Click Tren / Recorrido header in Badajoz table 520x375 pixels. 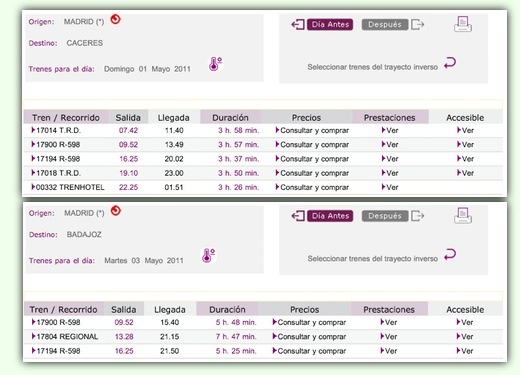tap(64, 309)
